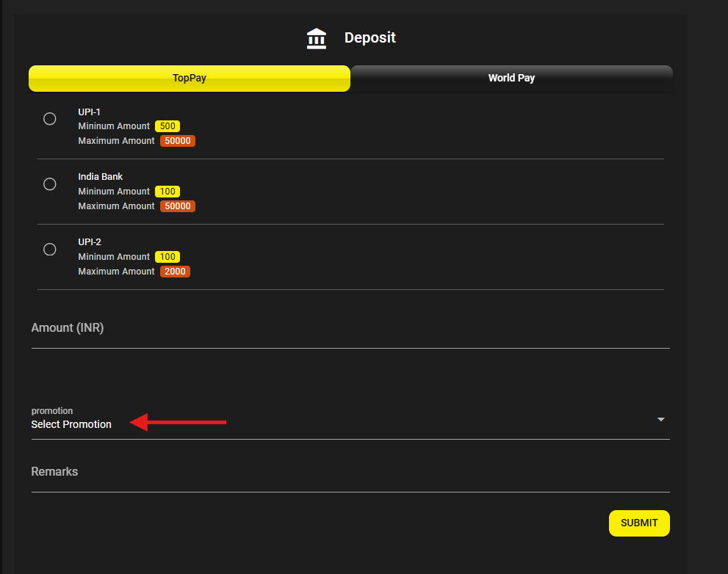728x574 pixels.
Task: Click the UPI-1 minimum amount 500 badge
Action: pyautogui.click(x=167, y=126)
